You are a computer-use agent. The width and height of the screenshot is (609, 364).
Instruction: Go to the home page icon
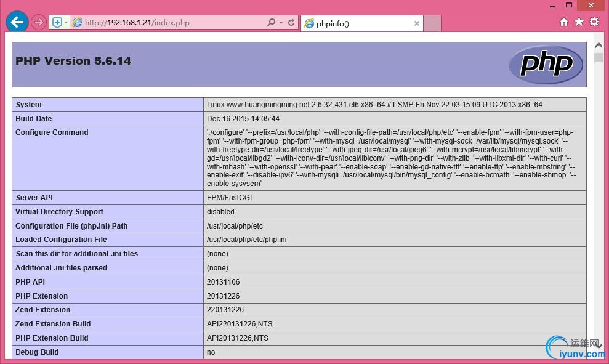[x=564, y=22]
